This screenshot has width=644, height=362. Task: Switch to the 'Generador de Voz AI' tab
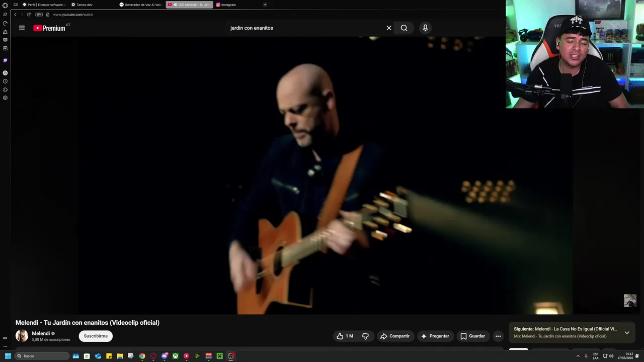140,5
